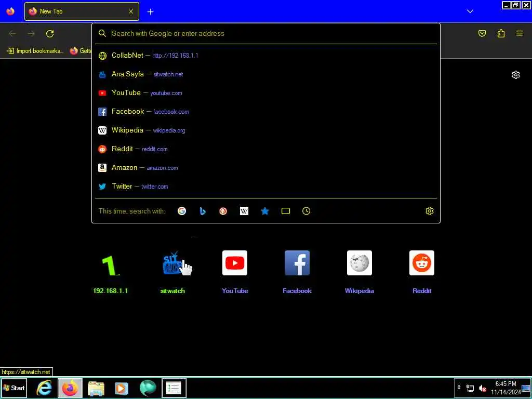This screenshot has width=532, height=399.
Task: Search this time with Bing icon
Action: (x=203, y=211)
